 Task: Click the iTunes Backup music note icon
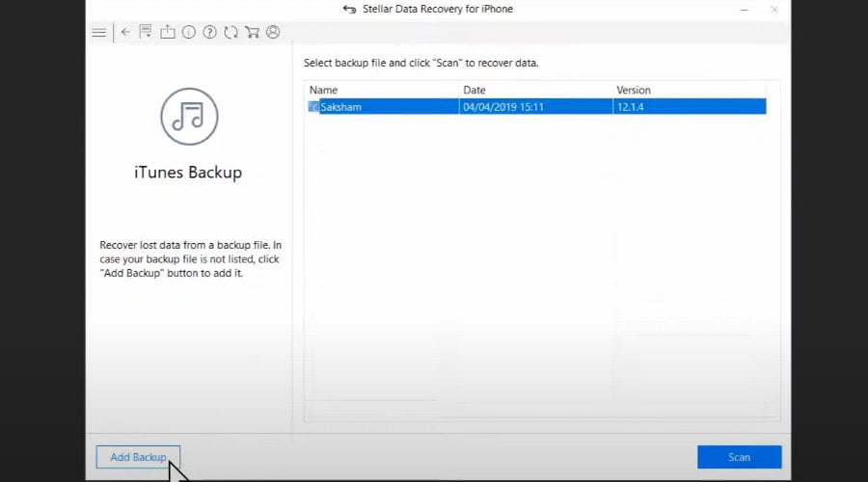click(x=189, y=117)
